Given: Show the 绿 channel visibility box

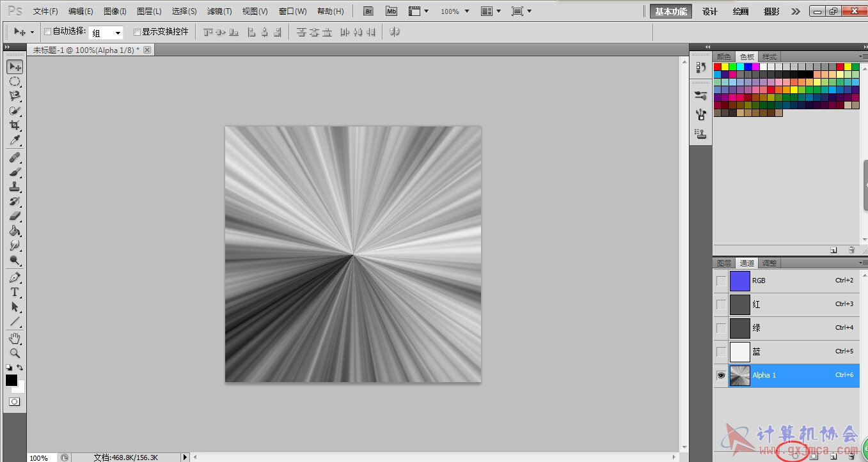Looking at the screenshot, I should 722,328.
